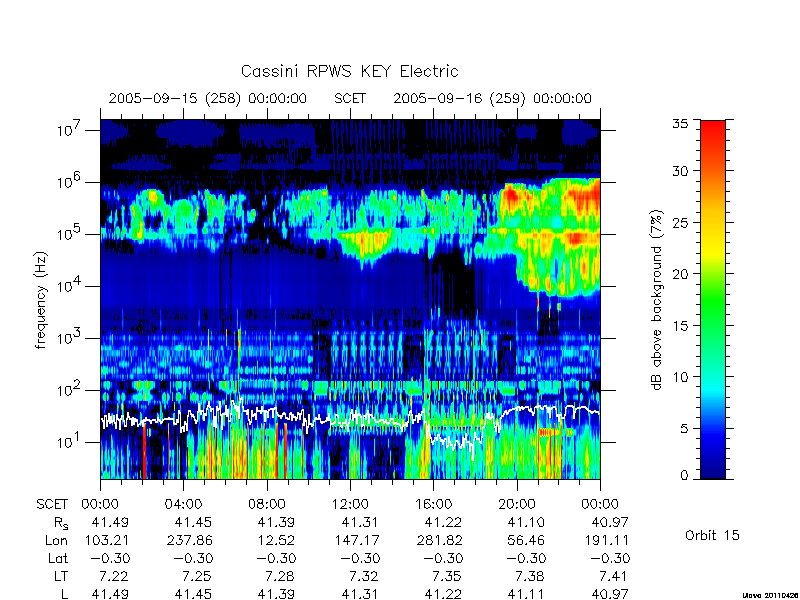Select end date '2005-09-16 (259) 00:00:00'
This screenshot has width=800, height=600.
(x=492, y=98)
